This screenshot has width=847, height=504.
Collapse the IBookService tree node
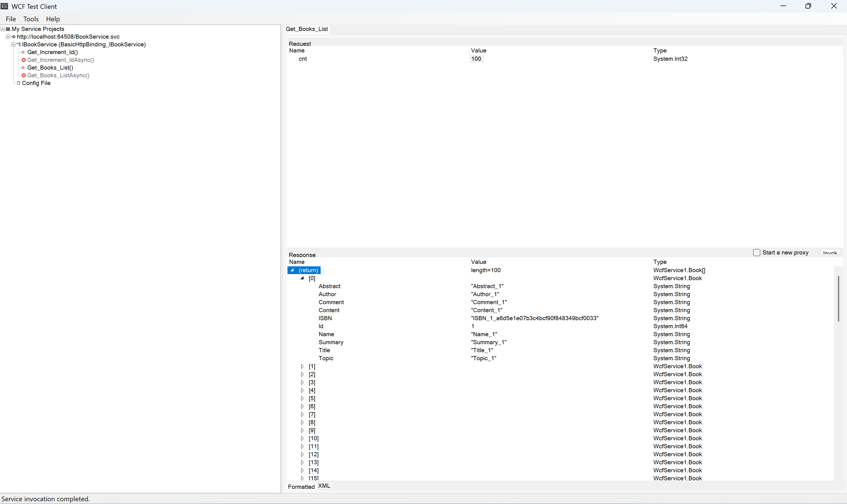coord(13,44)
